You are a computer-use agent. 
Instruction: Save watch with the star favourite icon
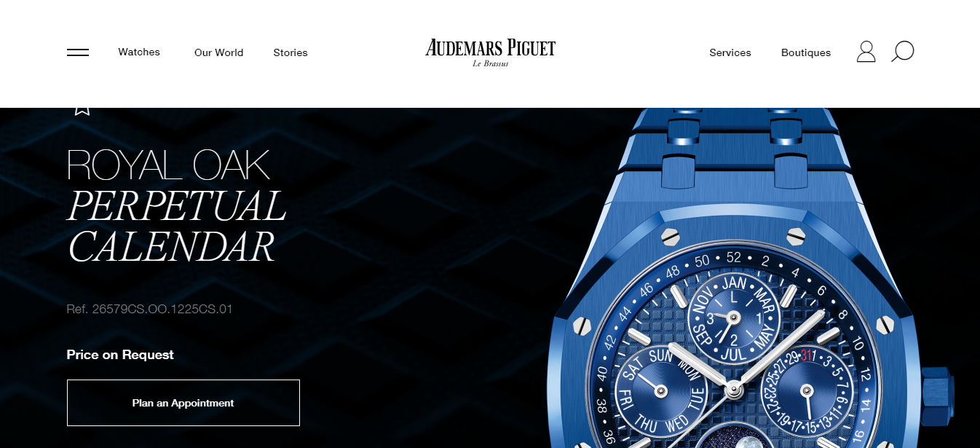[x=82, y=110]
